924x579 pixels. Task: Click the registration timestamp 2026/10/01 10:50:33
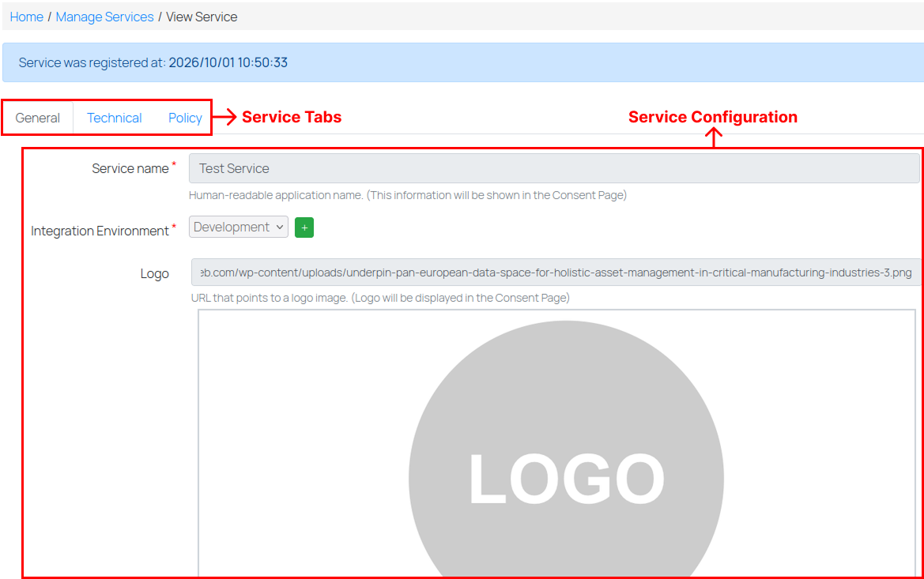pyautogui.click(x=228, y=62)
